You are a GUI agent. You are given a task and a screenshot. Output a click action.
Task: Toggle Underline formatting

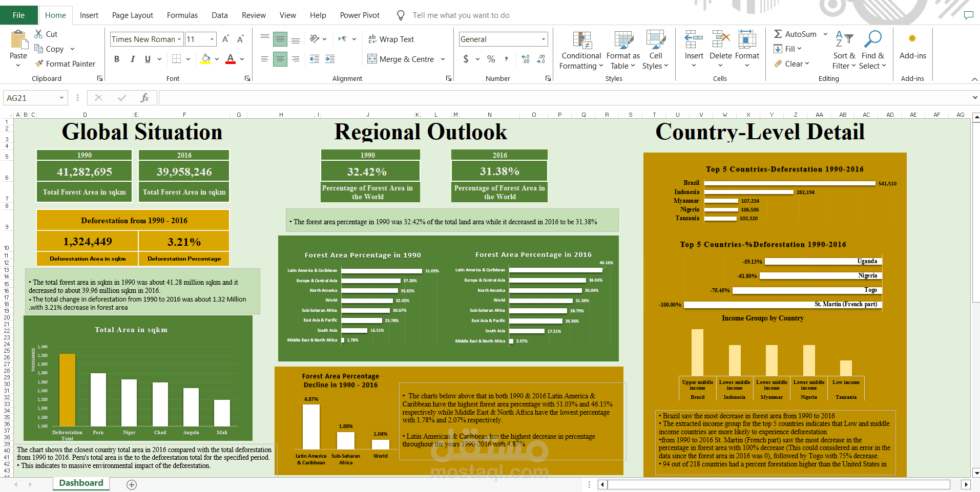click(148, 59)
